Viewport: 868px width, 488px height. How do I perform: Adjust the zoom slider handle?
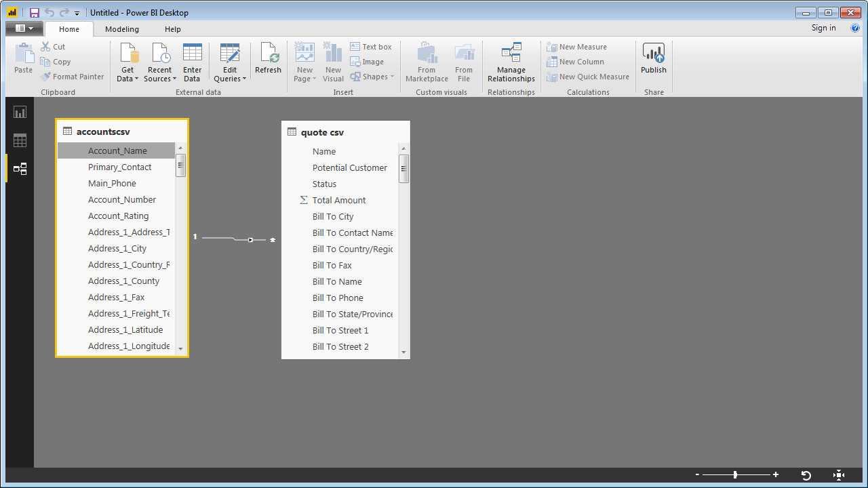[x=735, y=475]
